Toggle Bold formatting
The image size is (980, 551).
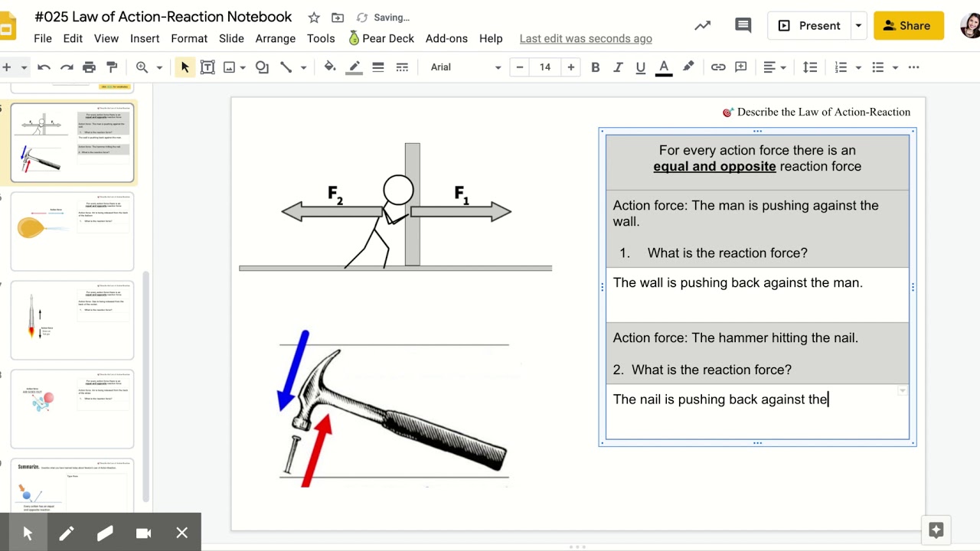(595, 67)
